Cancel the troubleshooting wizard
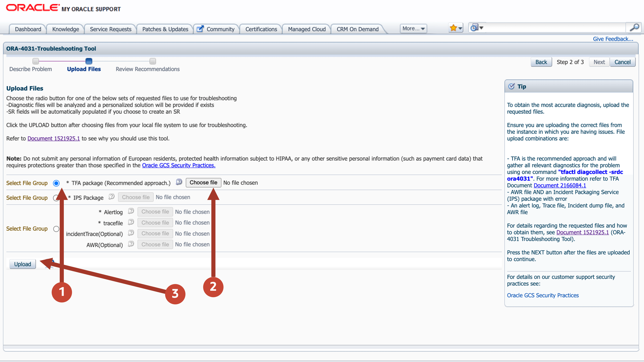The image size is (644, 362). click(622, 62)
